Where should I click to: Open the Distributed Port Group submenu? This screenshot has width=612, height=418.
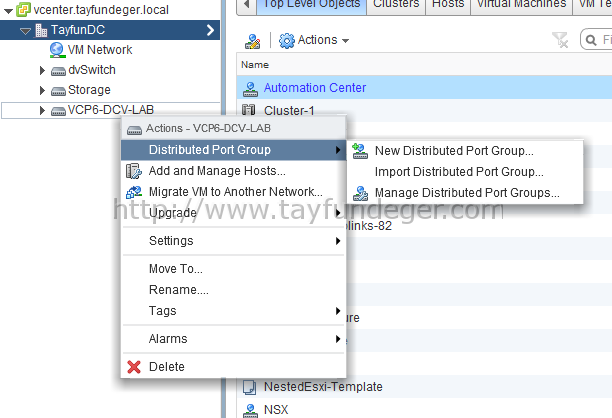click(233, 150)
